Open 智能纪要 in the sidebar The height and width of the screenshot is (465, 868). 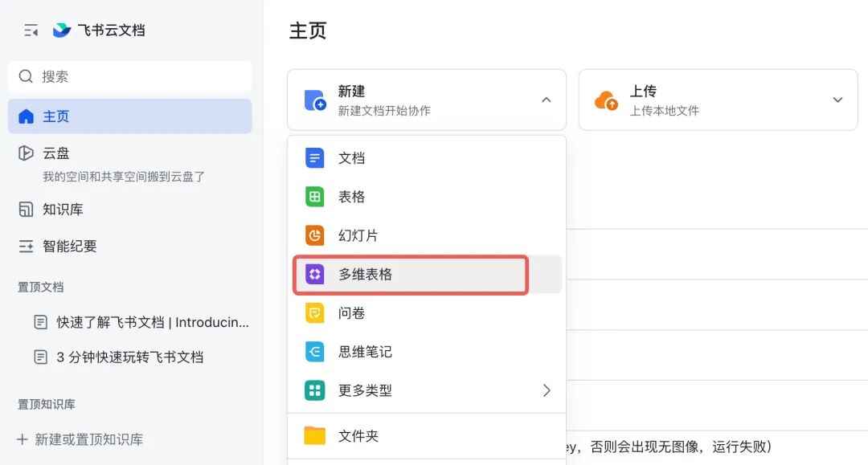(69, 247)
